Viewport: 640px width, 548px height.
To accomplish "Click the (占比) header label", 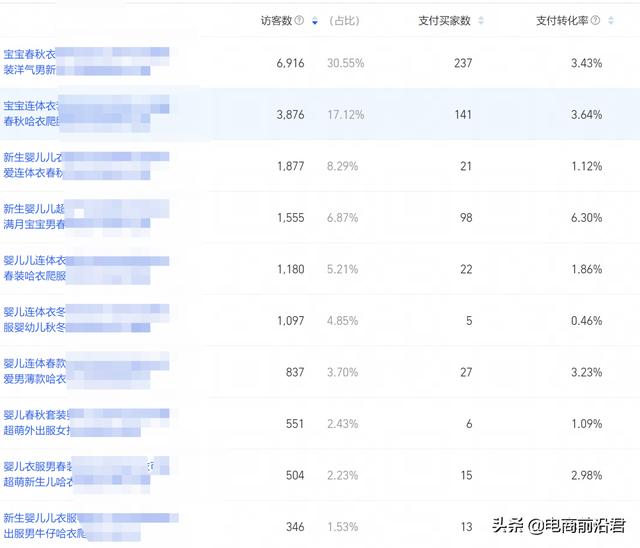I will point(344,20).
